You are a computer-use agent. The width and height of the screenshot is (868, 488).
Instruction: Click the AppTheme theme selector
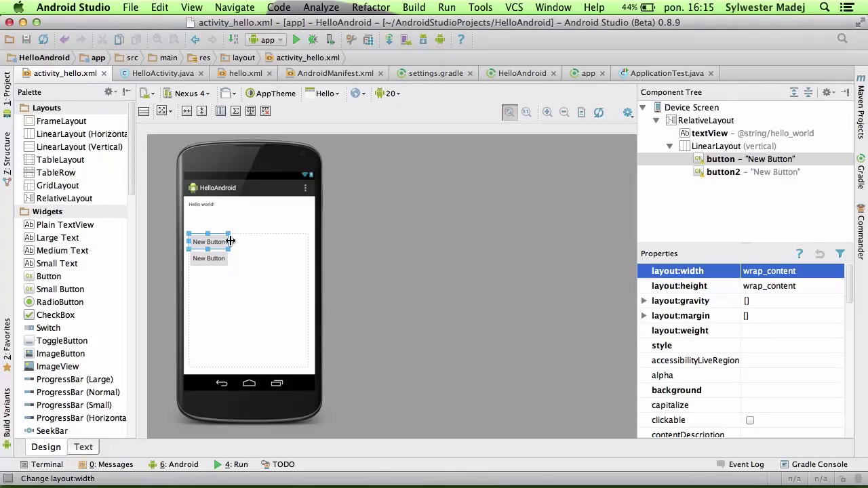271,94
